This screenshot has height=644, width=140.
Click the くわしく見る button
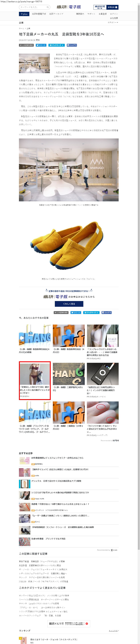click(x=69, y=304)
